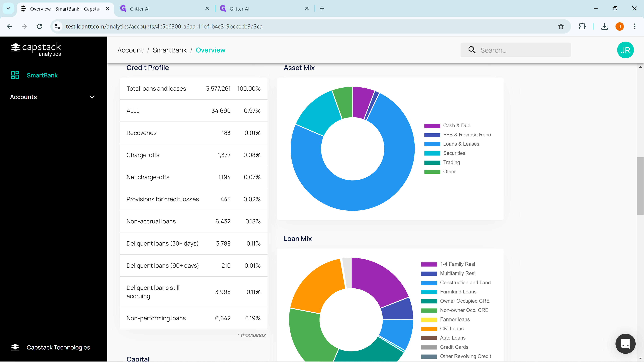Click the search magnifier icon
The width and height of the screenshot is (644, 362).
coord(472,50)
